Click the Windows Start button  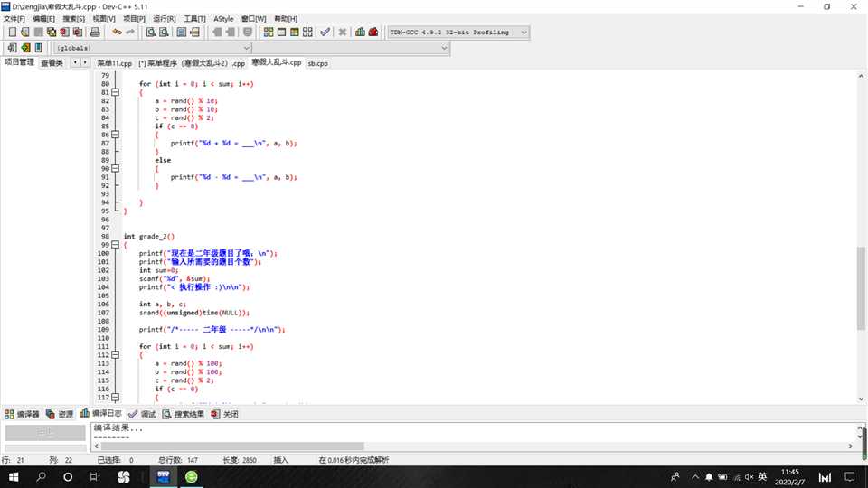click(14, 477)
